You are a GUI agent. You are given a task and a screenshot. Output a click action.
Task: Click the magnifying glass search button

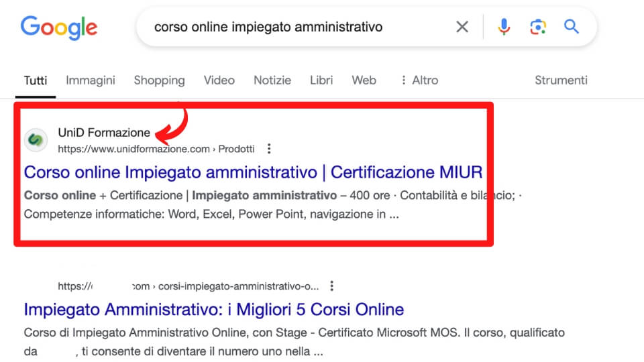[x=572, y=27]
